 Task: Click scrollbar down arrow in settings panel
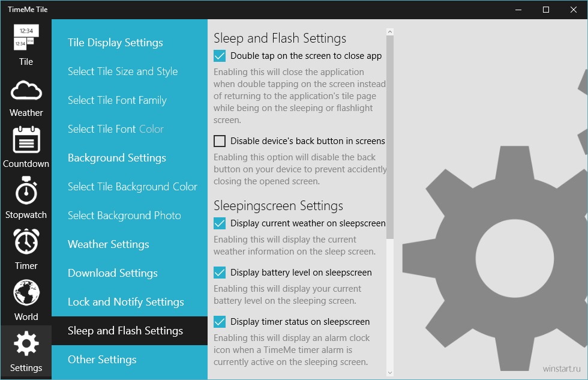click(390, 373)
